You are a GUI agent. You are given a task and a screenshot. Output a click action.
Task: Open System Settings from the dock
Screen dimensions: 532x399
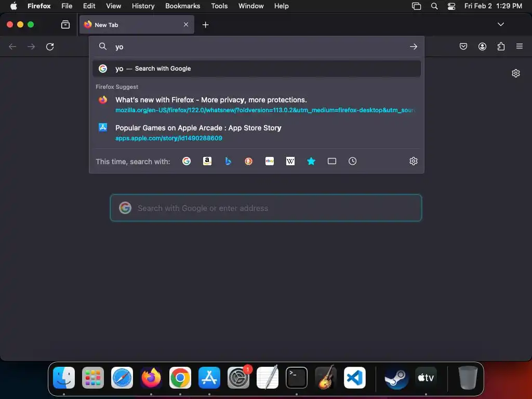pos(238,377)
